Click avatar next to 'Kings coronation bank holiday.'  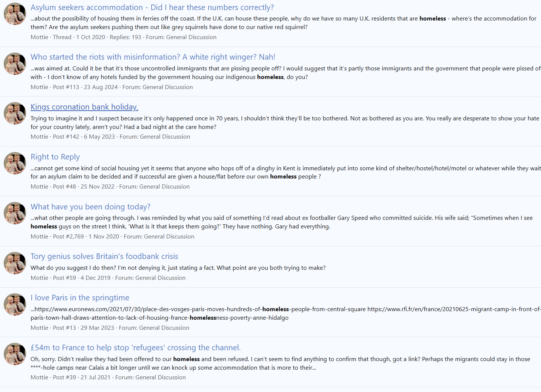[x=15, y=113]
